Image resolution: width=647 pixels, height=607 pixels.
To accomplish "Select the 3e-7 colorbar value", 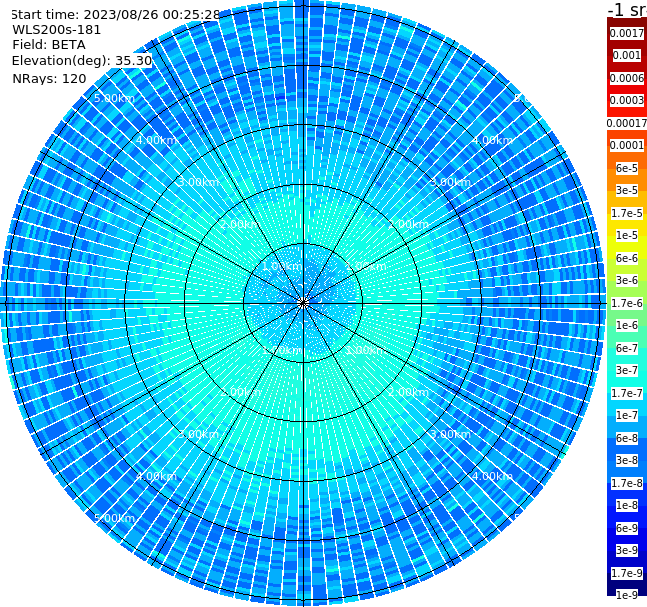I will (x=627, y=370).
